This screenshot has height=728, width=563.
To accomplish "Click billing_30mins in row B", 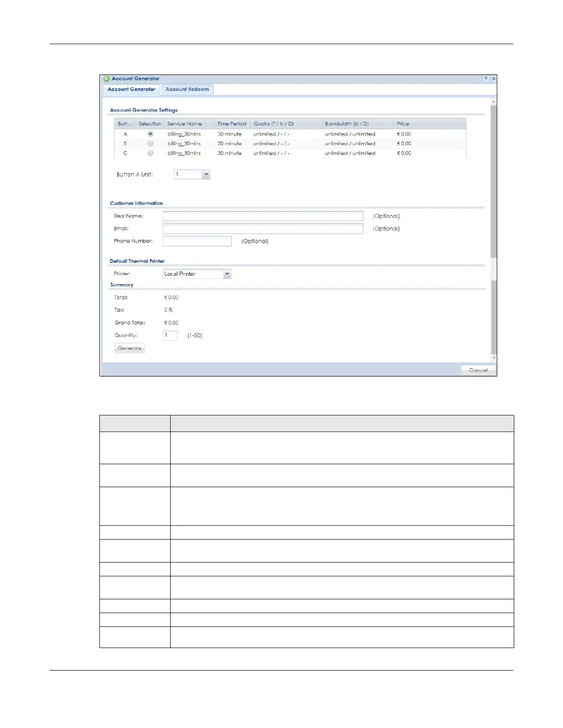I will [x=184, y=144].
